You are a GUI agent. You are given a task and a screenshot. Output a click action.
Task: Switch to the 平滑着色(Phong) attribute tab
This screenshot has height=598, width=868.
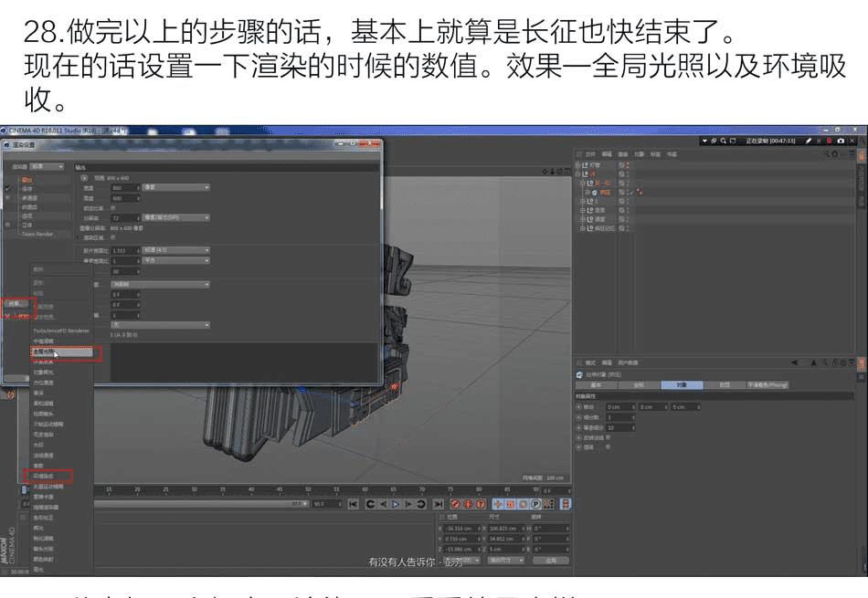click(767, 384)
